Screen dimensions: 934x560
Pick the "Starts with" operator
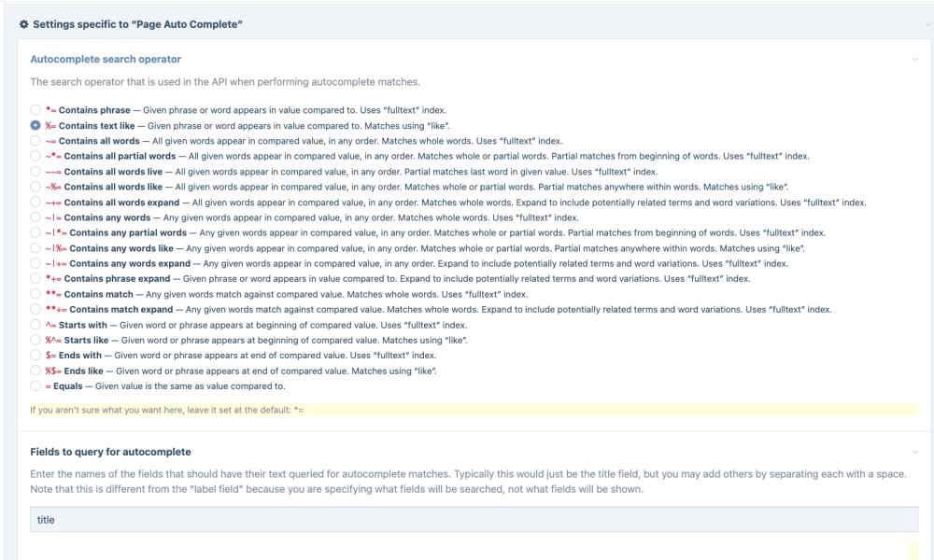pyautogui.click(x=35, y=325)
